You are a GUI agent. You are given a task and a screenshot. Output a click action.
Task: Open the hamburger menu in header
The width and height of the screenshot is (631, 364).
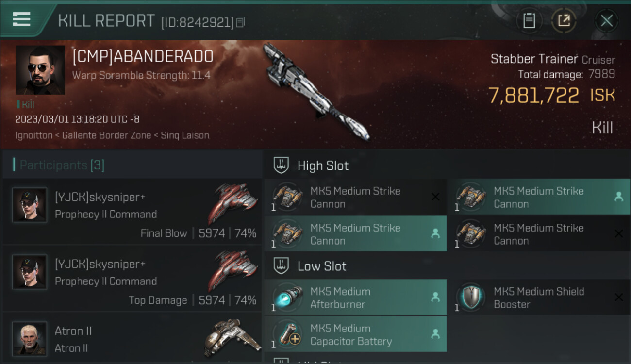coord(22,19)
